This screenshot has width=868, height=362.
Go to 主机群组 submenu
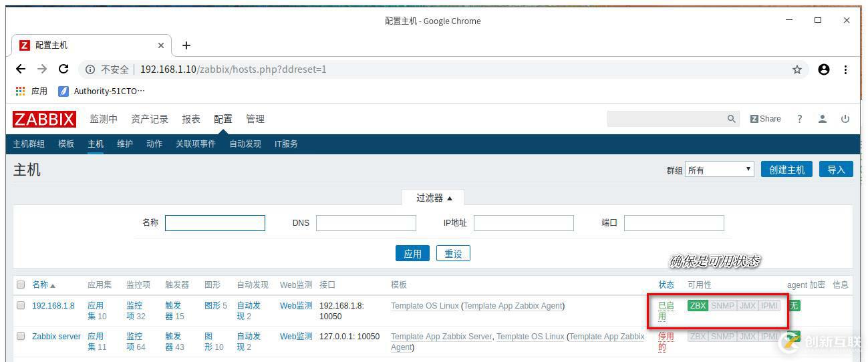pos(29,144)
